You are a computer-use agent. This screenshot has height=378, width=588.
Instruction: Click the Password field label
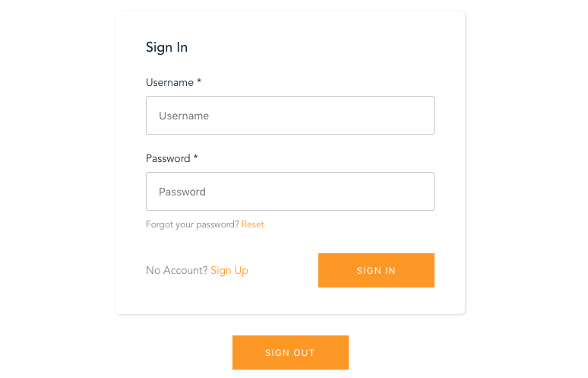point(168,158)
